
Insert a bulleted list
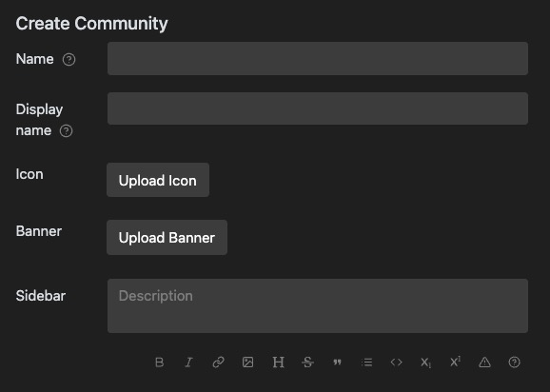click(x=367, y=363)
